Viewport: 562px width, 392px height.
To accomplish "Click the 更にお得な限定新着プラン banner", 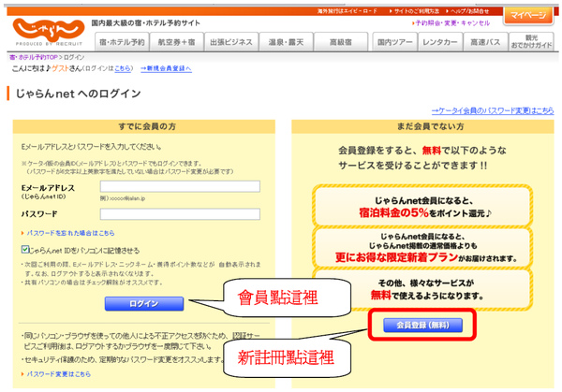I will (422, 248).
